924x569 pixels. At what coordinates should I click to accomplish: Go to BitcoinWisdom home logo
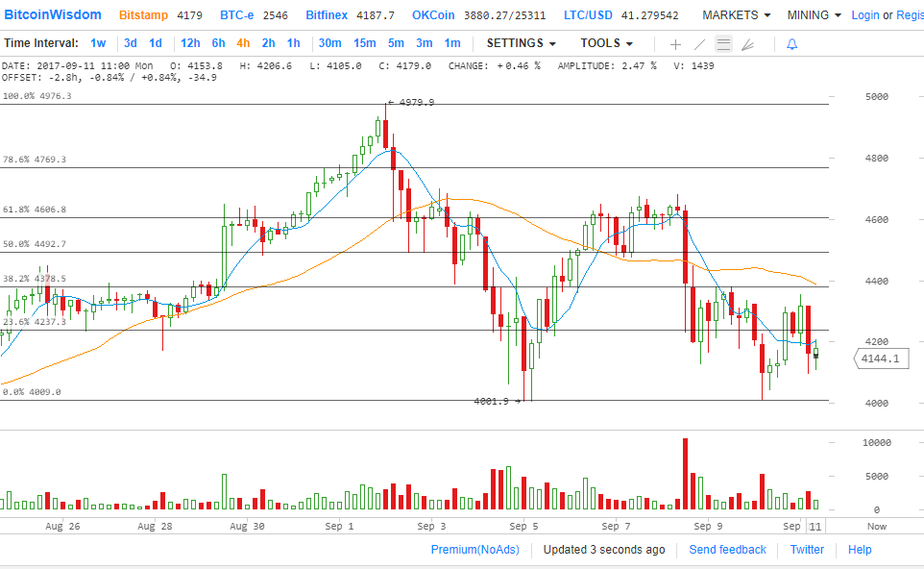pos(52,14)
